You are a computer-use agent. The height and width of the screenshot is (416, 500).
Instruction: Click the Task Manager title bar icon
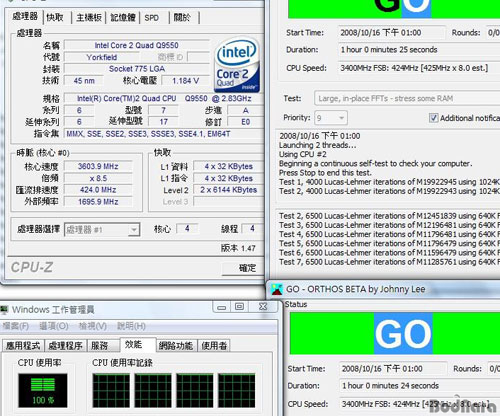4,310
